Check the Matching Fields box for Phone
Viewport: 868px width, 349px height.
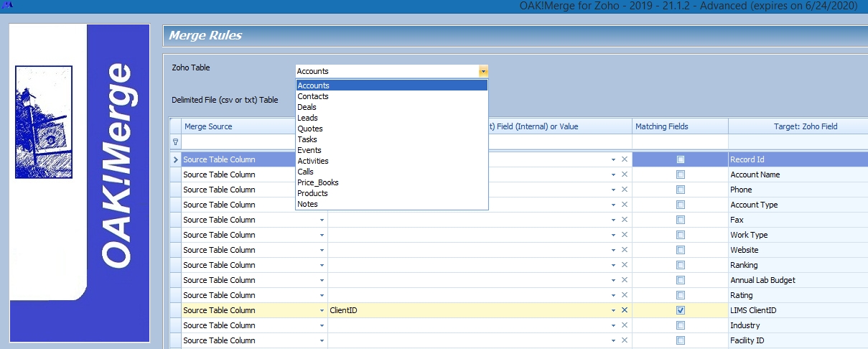pyautogui.click(x=681, y=190)
